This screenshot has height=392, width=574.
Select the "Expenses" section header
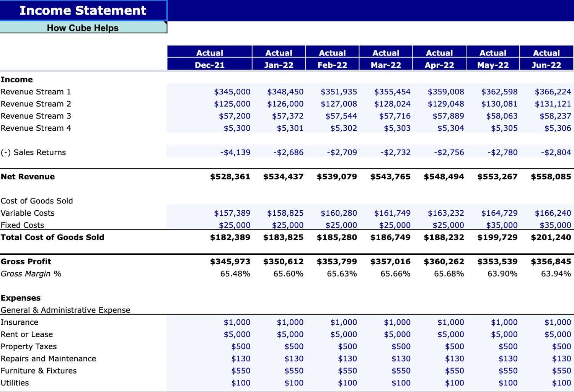tap(20, 298)
